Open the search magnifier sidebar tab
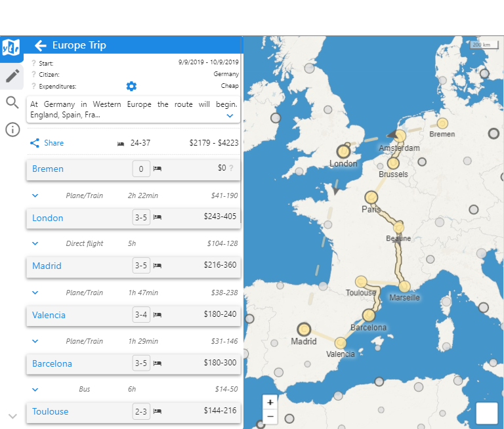Image resolution: width=504 pixels, height=429 pixels. 12,103
